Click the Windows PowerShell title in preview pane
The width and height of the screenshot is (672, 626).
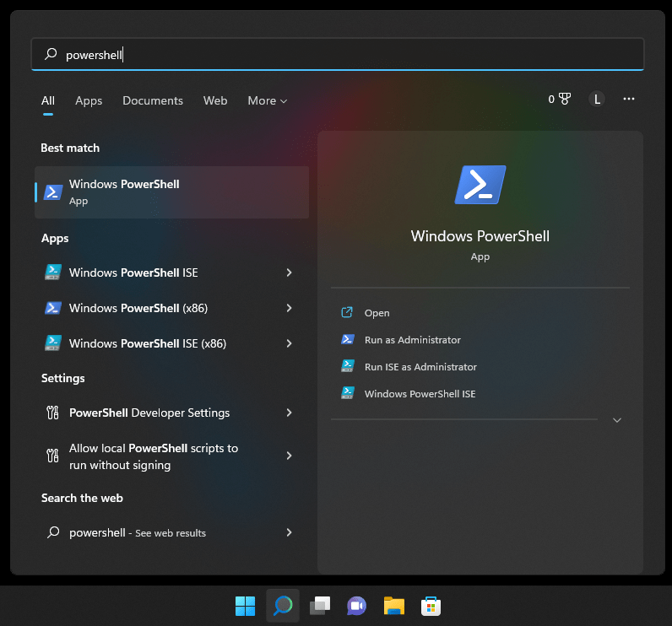[x=480, y=236]
